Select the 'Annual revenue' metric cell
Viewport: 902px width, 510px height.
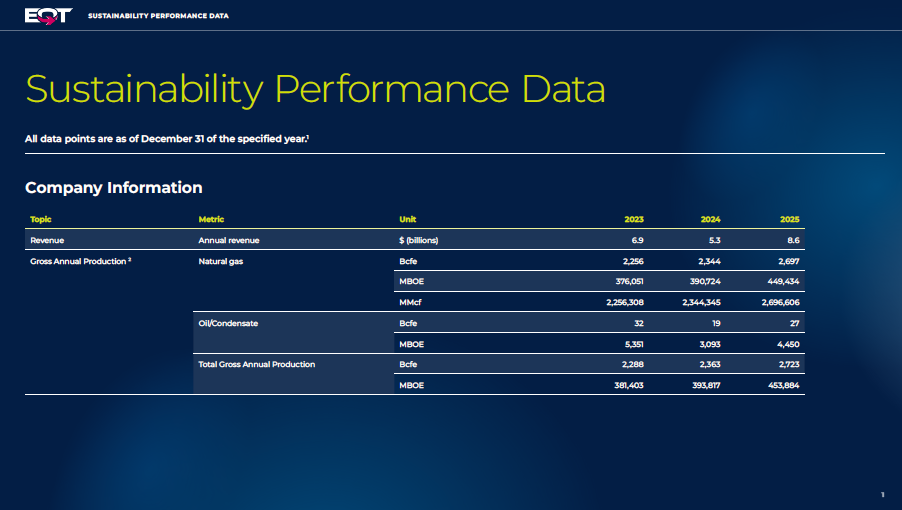[x=229, y=240]
